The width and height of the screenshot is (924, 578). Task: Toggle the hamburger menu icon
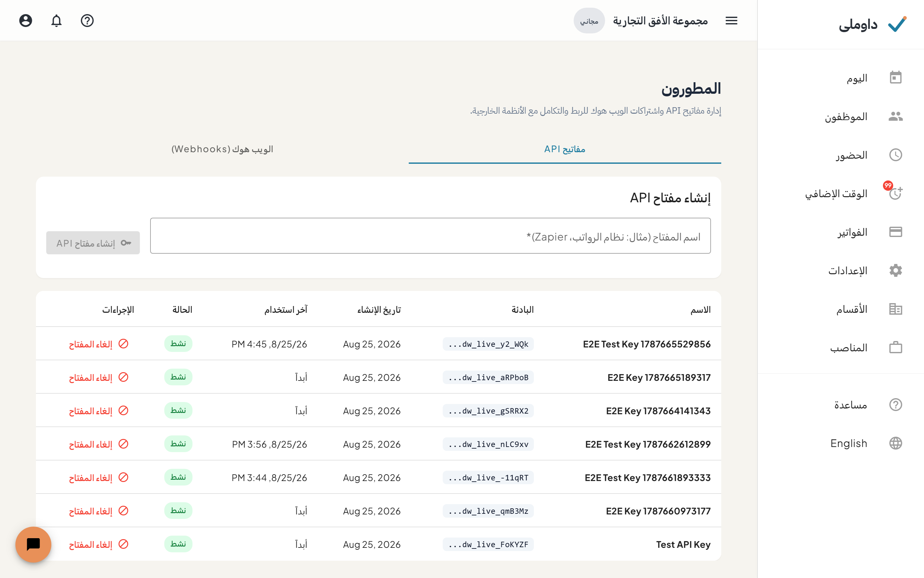[x=731, y=21]
